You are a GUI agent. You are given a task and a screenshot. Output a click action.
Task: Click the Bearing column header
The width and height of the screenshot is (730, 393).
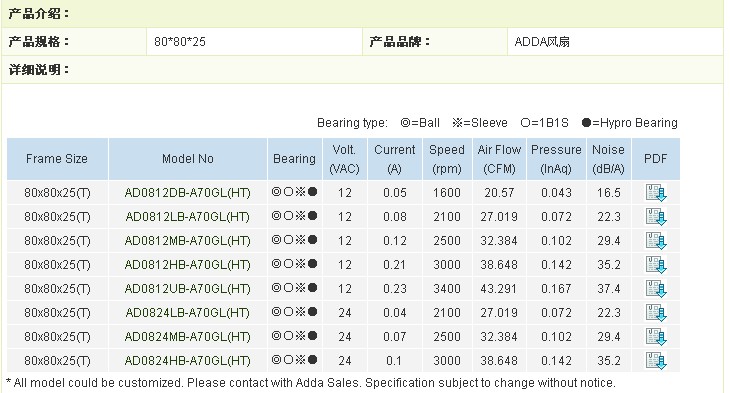294,159
